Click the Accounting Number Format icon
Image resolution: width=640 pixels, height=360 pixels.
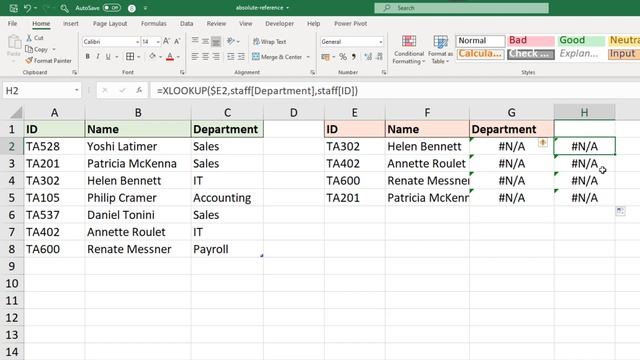pyautogui.click(x=325, y=57)
